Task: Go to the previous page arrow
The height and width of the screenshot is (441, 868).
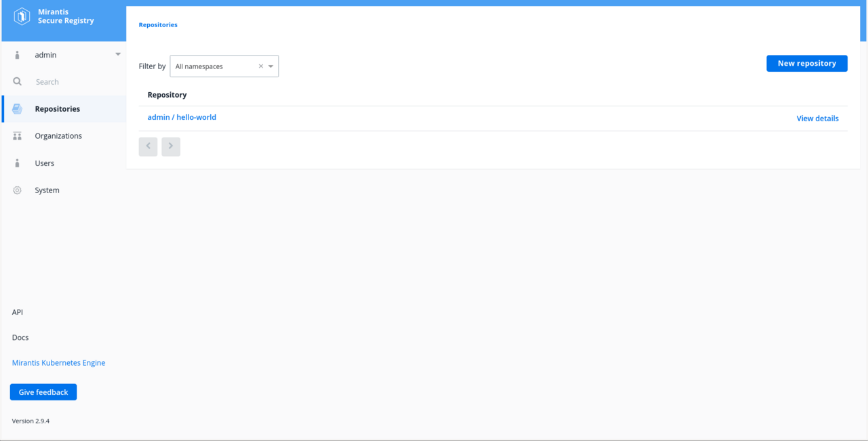Action: pyautogui.click(x=148, y=146)
